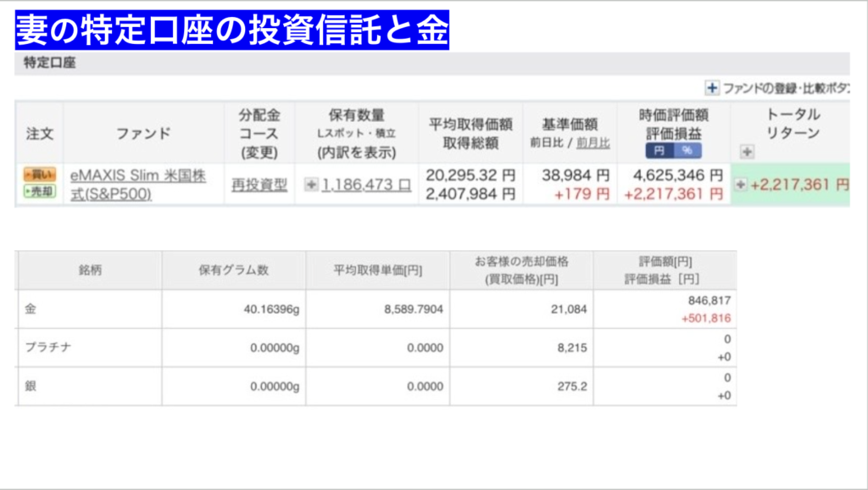The width and height of the screenshot is (868, 490).
Task: Click the プラチナ row name
Action: coord(49,348)
